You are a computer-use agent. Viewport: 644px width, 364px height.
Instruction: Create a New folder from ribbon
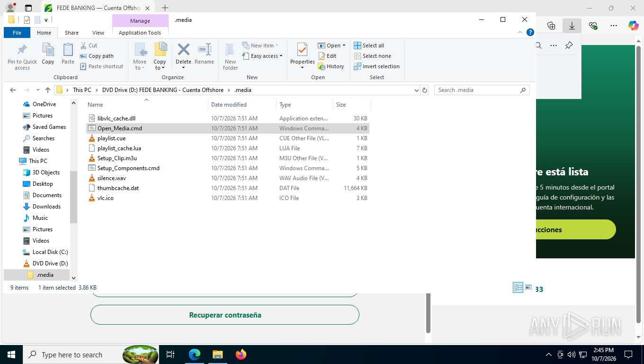point(230,57)
